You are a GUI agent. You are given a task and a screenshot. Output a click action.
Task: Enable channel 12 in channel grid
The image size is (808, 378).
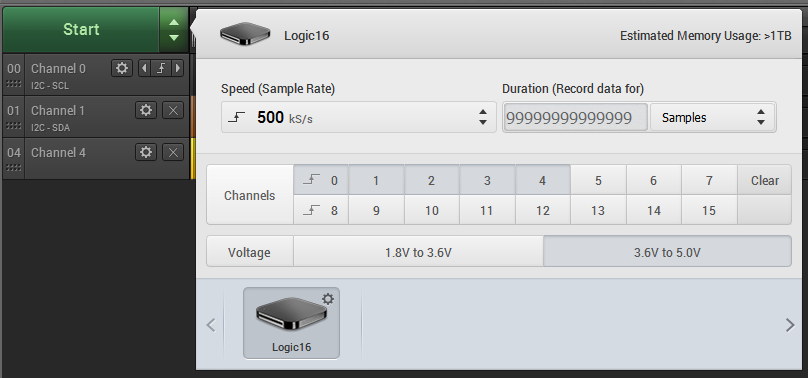click(543, 210)
